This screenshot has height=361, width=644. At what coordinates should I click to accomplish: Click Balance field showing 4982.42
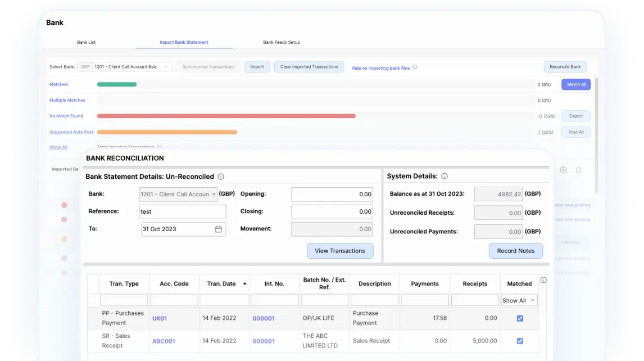tap(498, 194)
